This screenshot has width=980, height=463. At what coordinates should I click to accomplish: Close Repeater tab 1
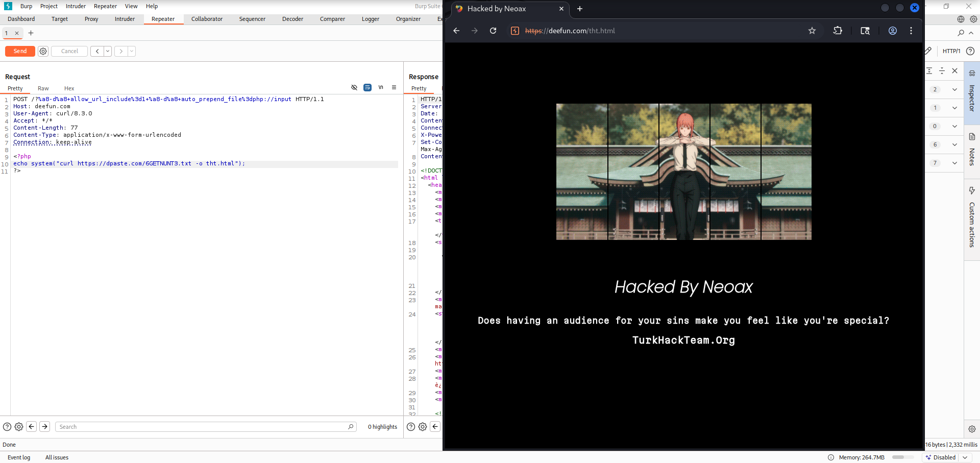[x=17, y=33]
